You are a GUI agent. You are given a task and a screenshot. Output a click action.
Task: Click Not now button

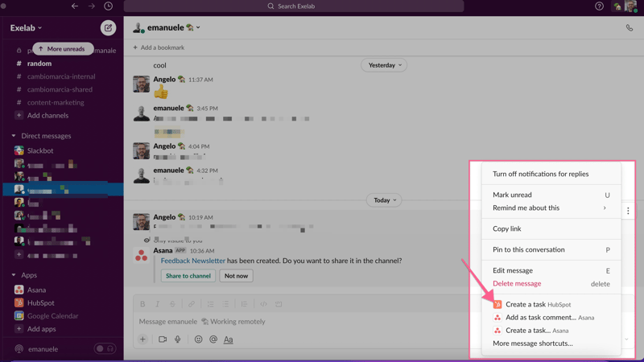[236, 276]
